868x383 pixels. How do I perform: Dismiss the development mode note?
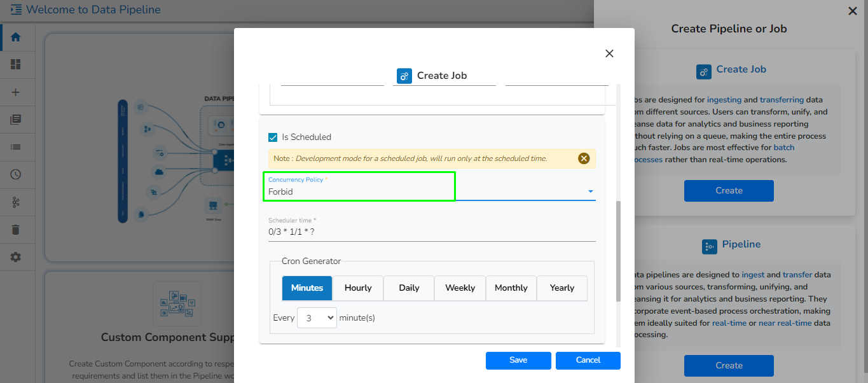pos(584,158)
